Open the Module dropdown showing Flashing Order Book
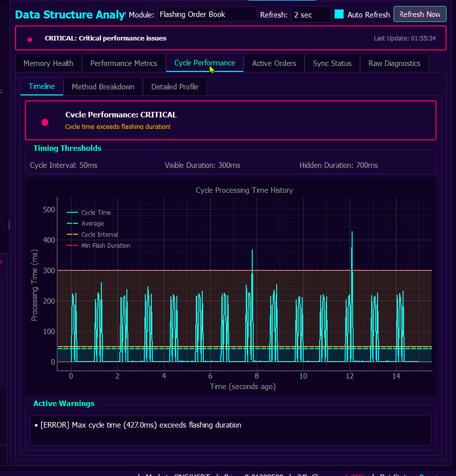 click(207, 14)
